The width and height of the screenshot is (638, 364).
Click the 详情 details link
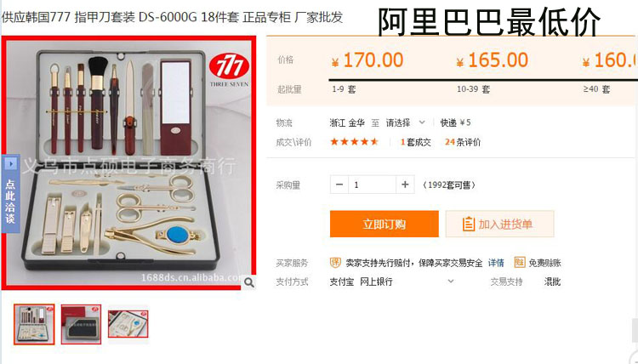pos(496,263)
